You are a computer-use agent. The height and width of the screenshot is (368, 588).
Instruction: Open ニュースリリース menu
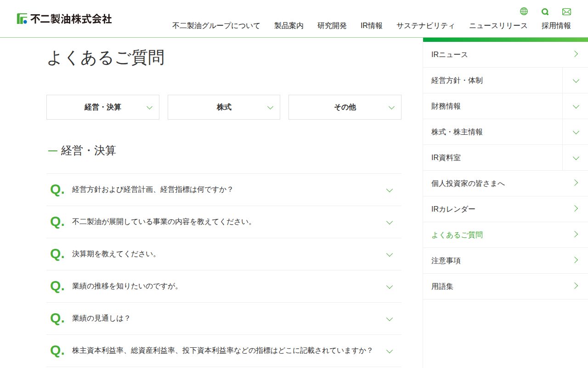pos(498,26)
